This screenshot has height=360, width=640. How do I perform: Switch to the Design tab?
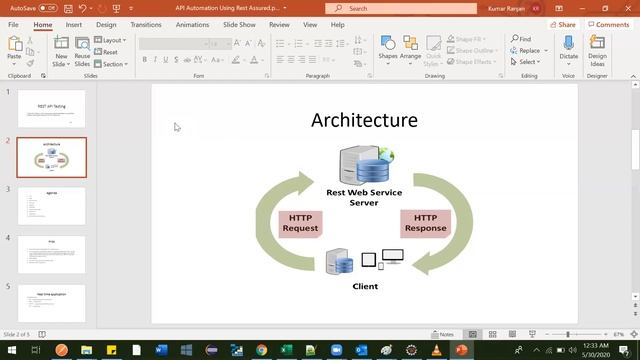pyautogui.click(x=106, y=24)
